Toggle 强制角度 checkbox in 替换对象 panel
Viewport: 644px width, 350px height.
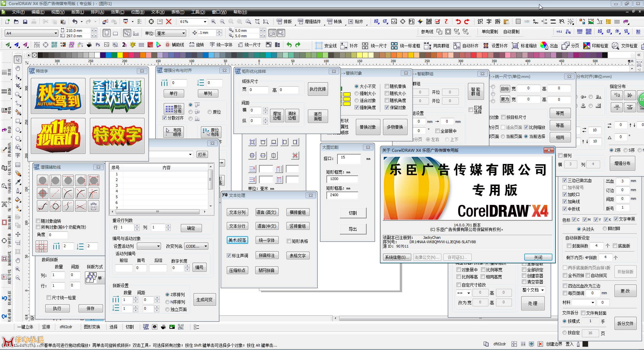point(357,107)
